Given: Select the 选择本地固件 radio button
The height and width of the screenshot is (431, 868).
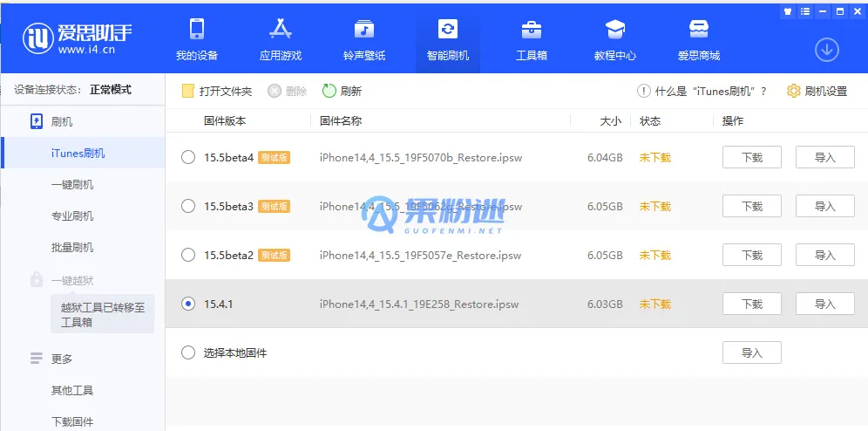Looking at the screenshot, I should (188, 352).
